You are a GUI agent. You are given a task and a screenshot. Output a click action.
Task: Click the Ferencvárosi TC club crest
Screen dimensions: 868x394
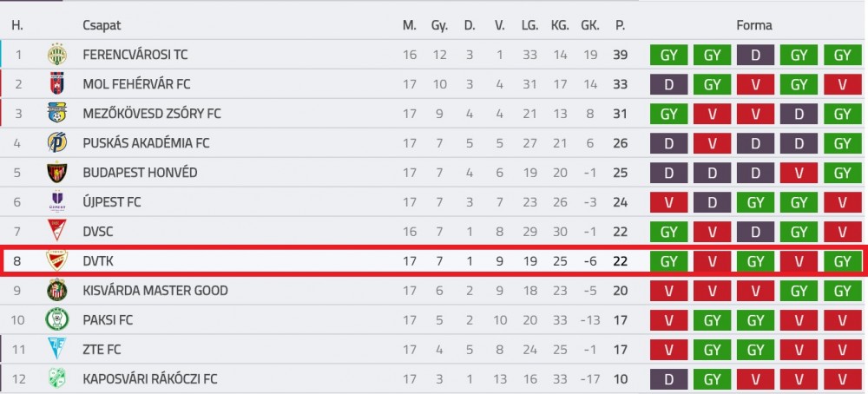tap(56, 54)
